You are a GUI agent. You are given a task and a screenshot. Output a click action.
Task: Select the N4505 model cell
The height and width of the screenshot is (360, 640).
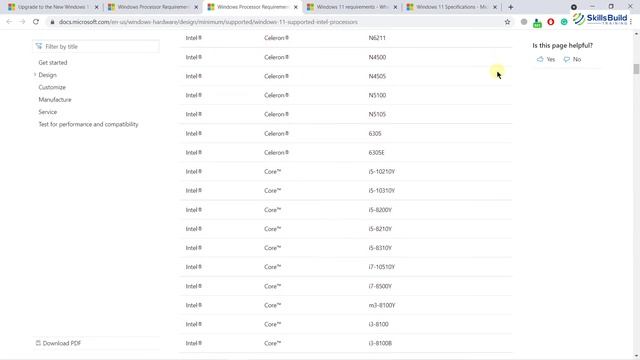377,76
